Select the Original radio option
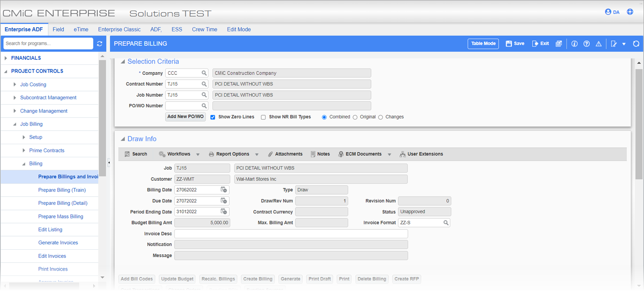Screen dimensions: 644x291 pyautogui.click(x=355, y=117)
